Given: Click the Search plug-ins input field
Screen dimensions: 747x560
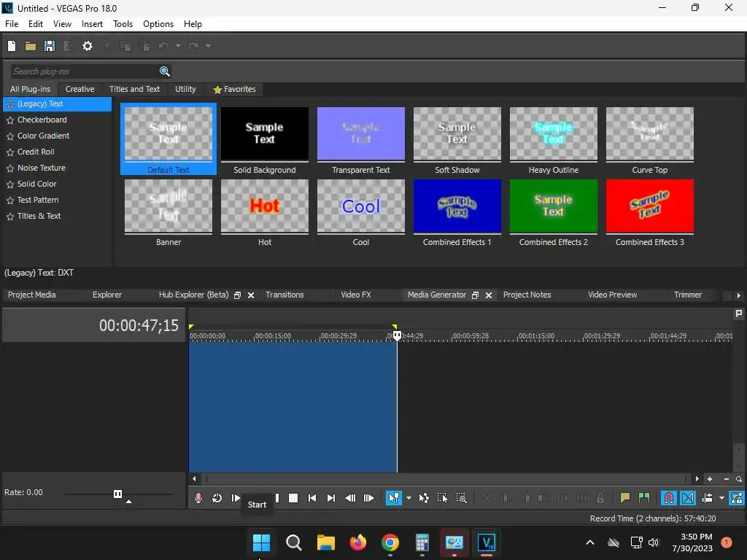Looking at the screenshot, I should [85, 71].
